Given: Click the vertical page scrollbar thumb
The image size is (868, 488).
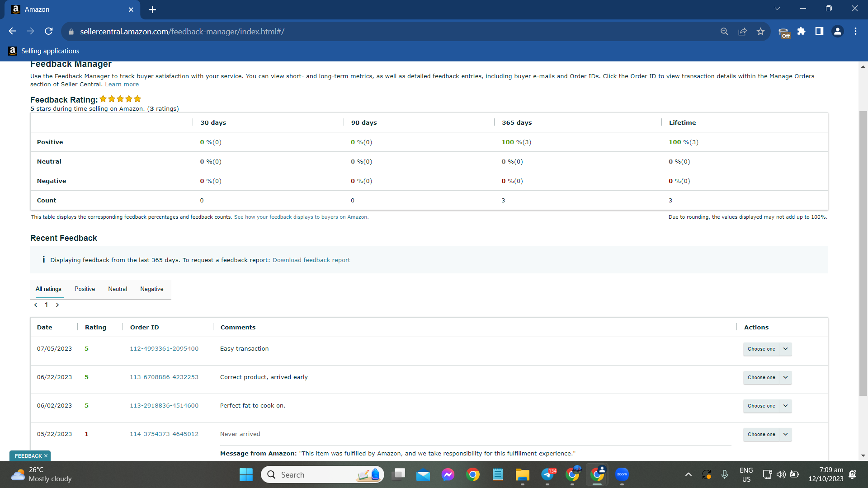Looking at the screenshot, I should 863,253.
